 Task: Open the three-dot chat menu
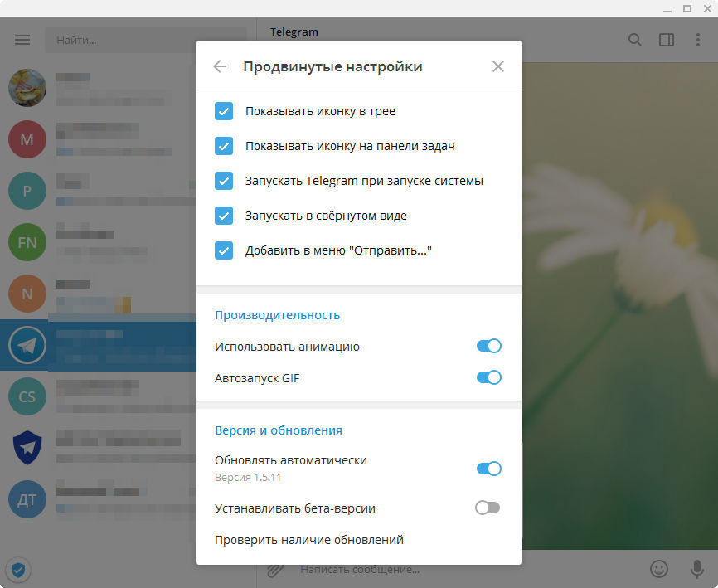click(698, 40)
